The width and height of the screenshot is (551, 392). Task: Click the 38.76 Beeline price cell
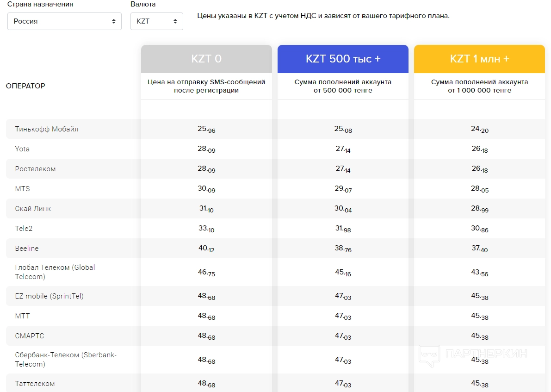click(343, 249)
